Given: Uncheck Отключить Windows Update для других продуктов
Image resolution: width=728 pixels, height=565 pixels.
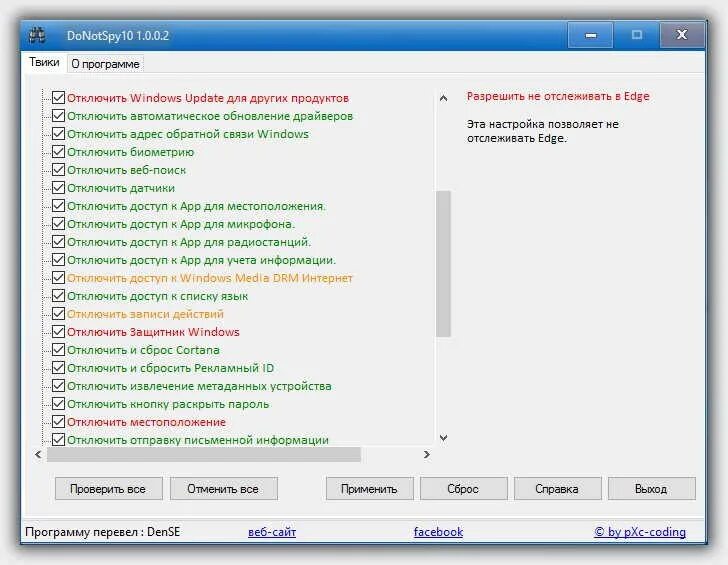Looking at the screenshot, I should [58, 98].
